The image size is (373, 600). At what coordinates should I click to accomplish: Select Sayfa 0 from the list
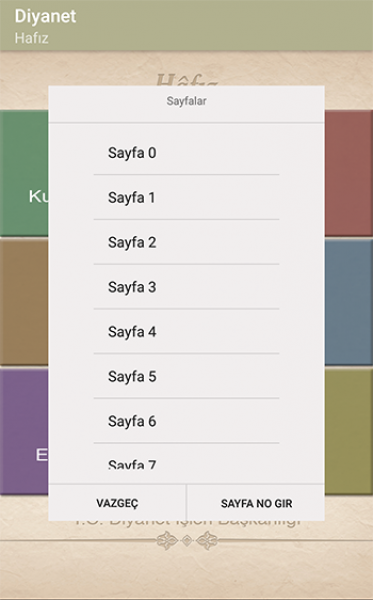186,153
